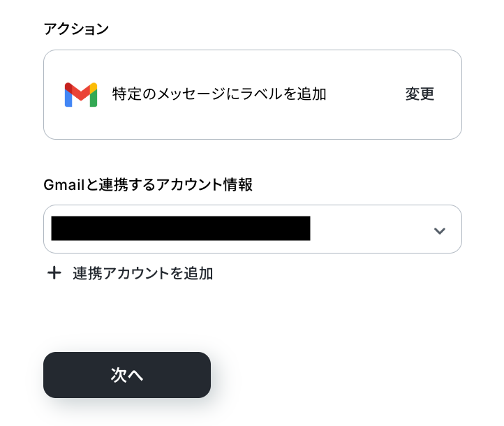
Task: Click the 変更 button
Action: coord(420,94)
